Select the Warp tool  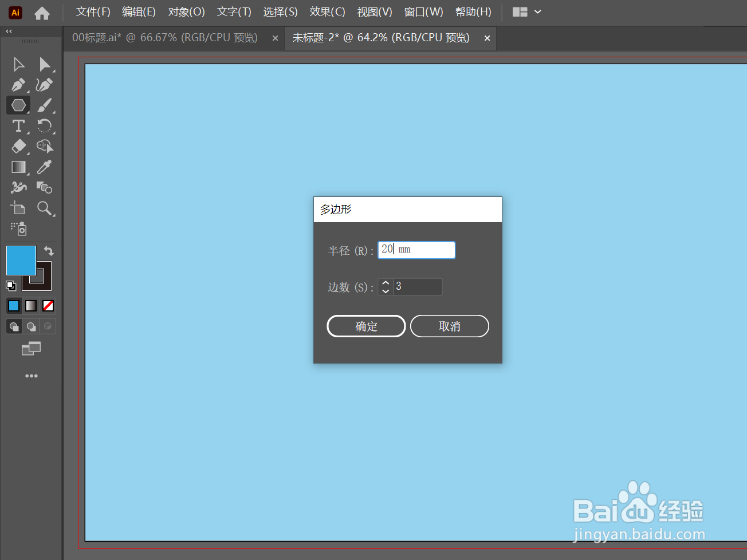coord(18,187)
